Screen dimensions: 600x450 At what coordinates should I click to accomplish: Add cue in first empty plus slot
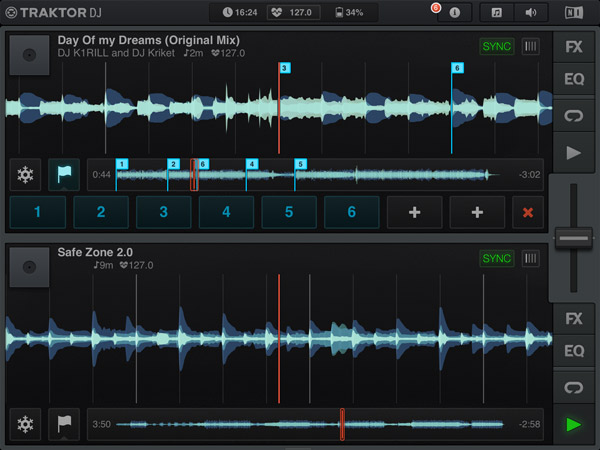[414, 212]
